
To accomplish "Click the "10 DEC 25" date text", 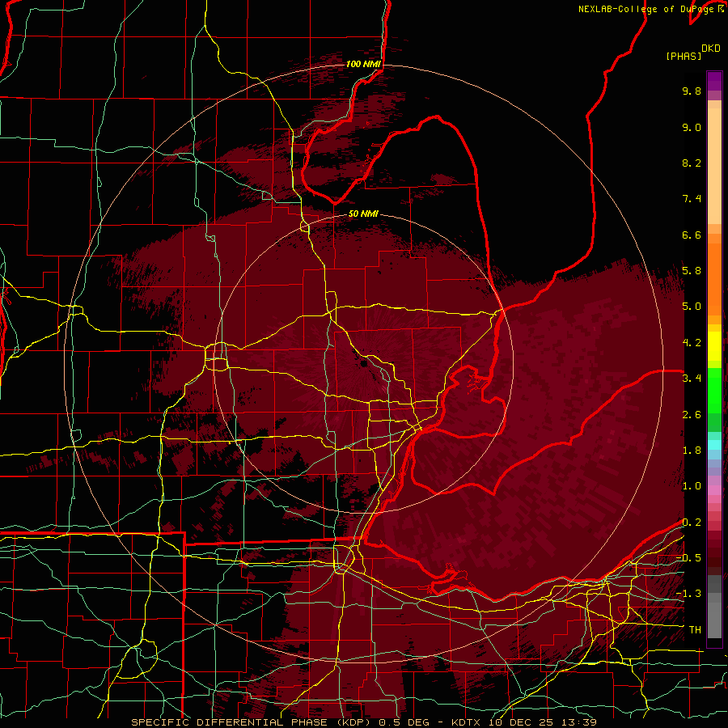I will click(x=522, y=722).
